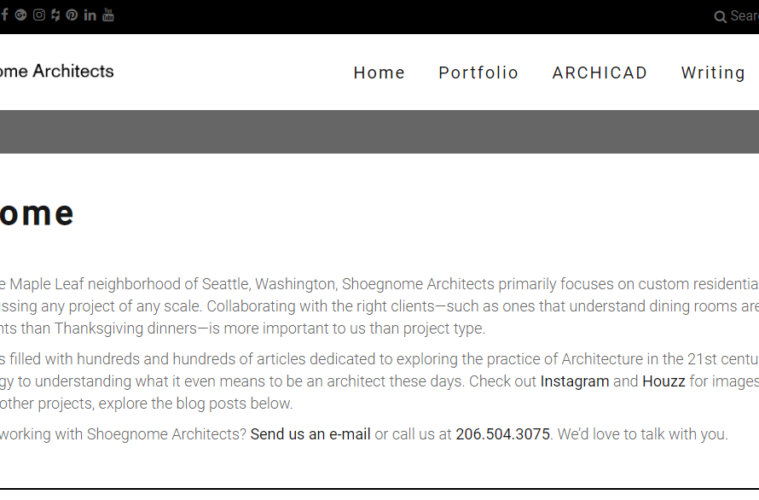Click the Houzz icon in top bar
The height and width of the screenshot is (500, 759).
[55, 15]
